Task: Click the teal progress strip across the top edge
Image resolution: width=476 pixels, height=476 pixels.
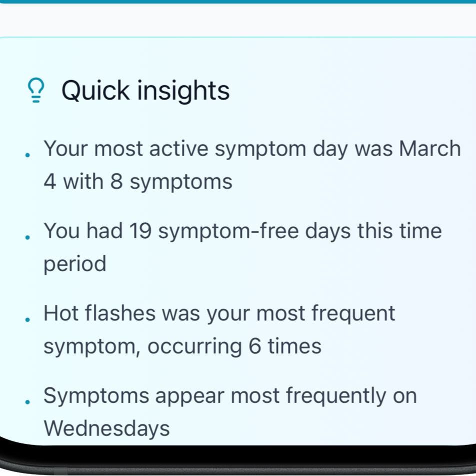Action: pyautogui.click(x=238, y=3)
